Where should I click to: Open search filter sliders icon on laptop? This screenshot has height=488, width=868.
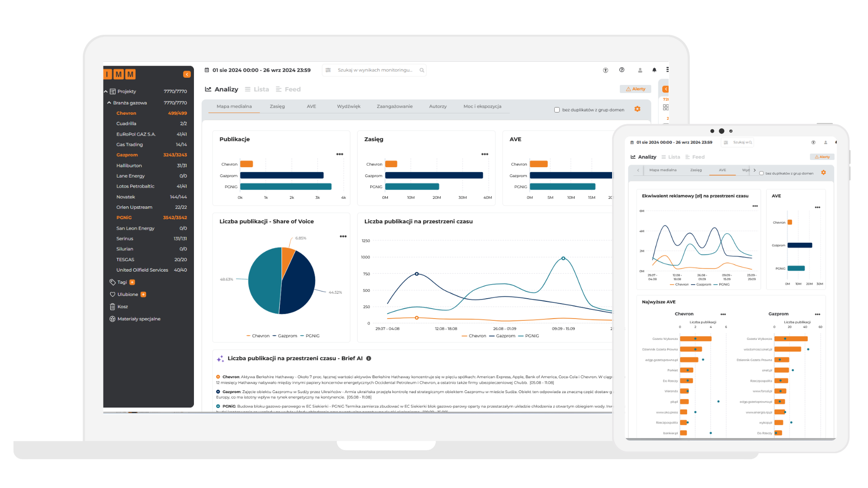(x=328, y=70)
